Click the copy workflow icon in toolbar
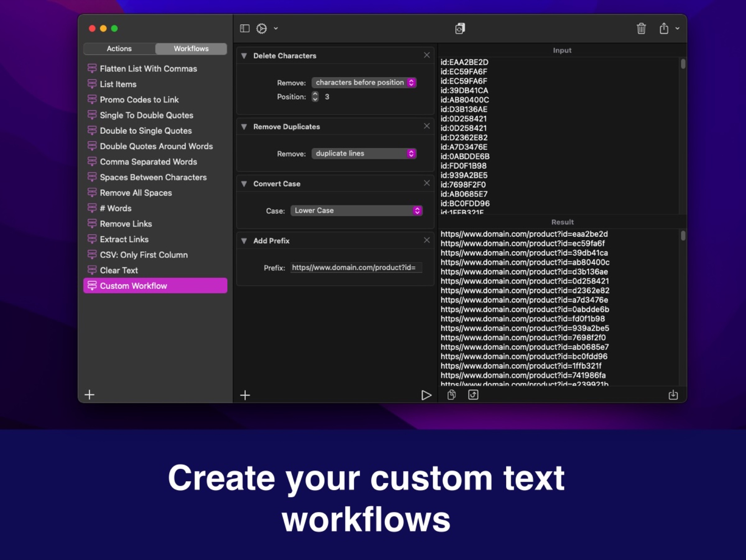Image resolution: width=746 pixels, height=560 pixels. [x=460, y=29]
